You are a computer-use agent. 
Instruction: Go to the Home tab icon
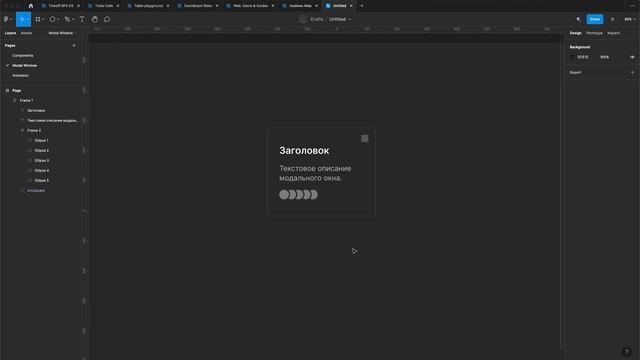click(31, 6)
